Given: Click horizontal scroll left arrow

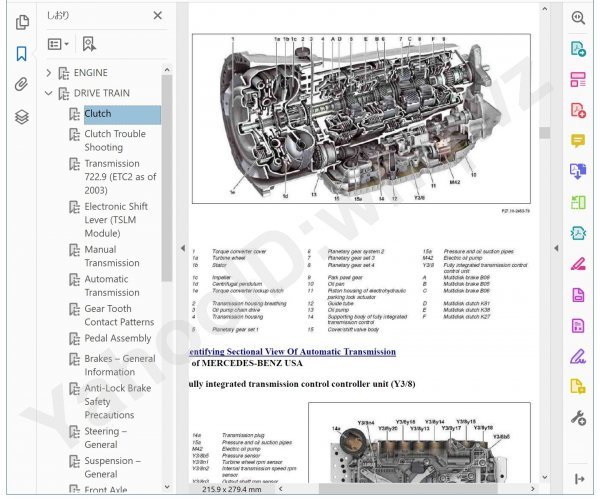Looking at the screenshot, I should [280, 488].
